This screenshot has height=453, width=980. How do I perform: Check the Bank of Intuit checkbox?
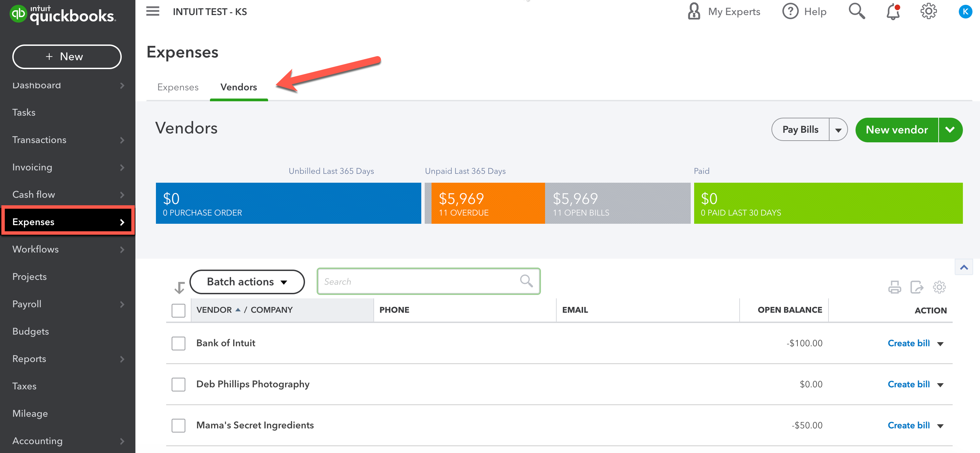click(178, 344)
